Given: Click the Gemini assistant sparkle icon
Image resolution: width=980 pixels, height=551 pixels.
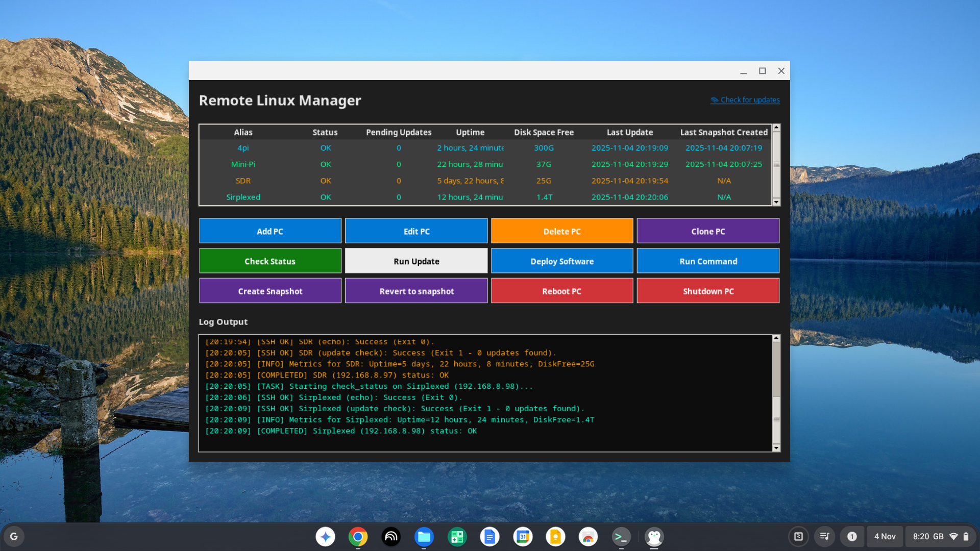Looking at the screenshot, I should (x=325, y=537).
